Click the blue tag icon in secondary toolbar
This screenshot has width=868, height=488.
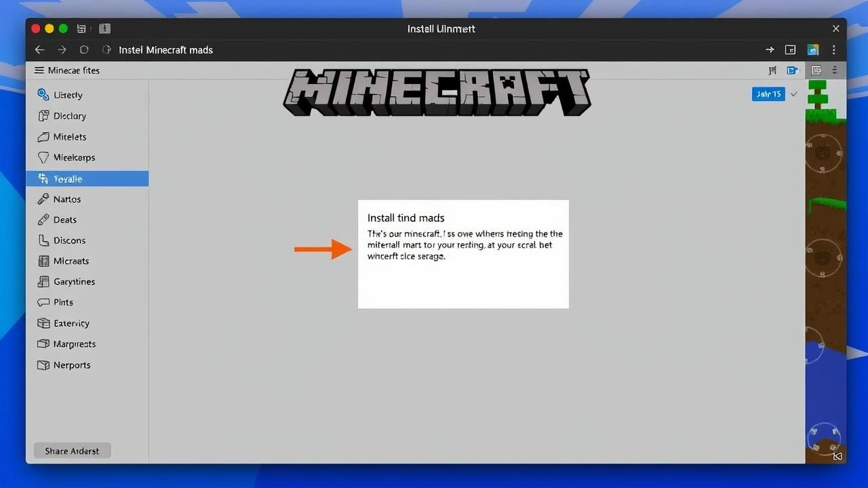(x=791, y=70)
